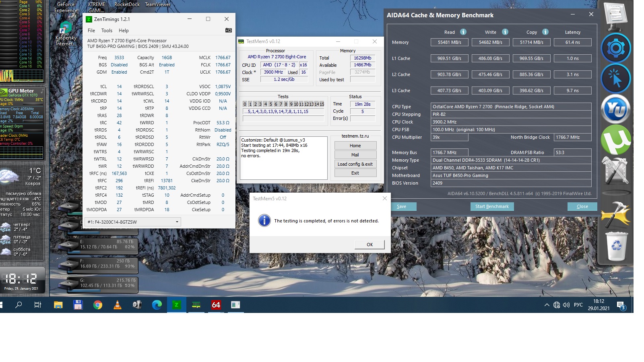Viewport: 644px width, 362px height.
Task: Open the monitor document icon in the dock
Action: (616, 16)
